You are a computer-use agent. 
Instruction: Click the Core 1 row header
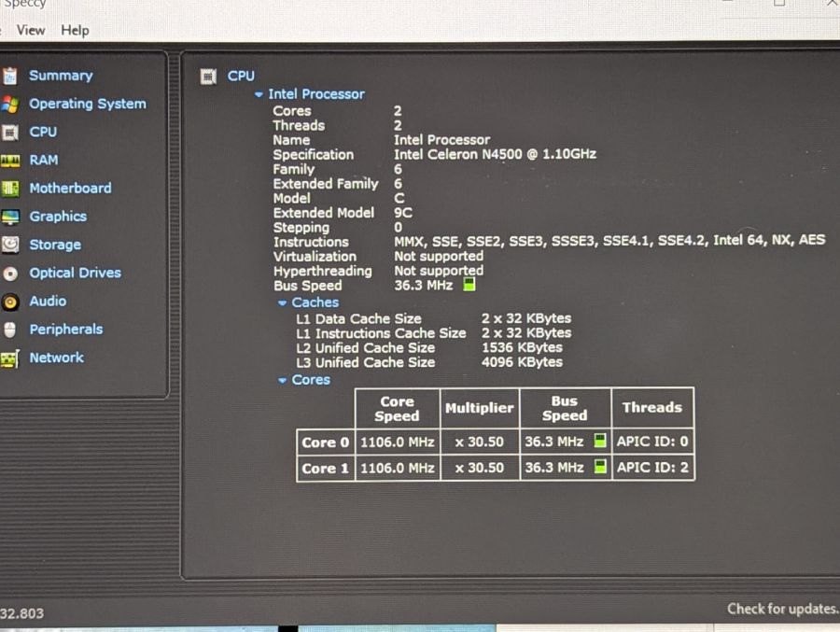point(325,468)
